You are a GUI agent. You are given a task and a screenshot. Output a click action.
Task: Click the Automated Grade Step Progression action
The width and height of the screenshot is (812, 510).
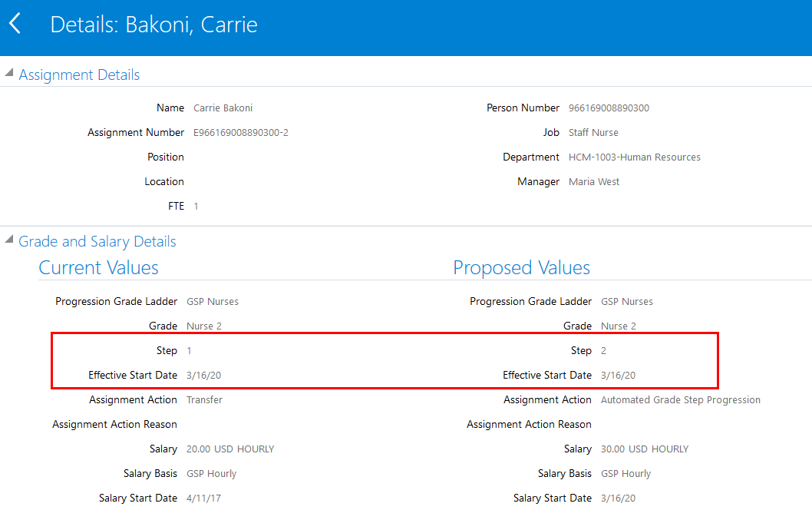(x=680, y=399)
